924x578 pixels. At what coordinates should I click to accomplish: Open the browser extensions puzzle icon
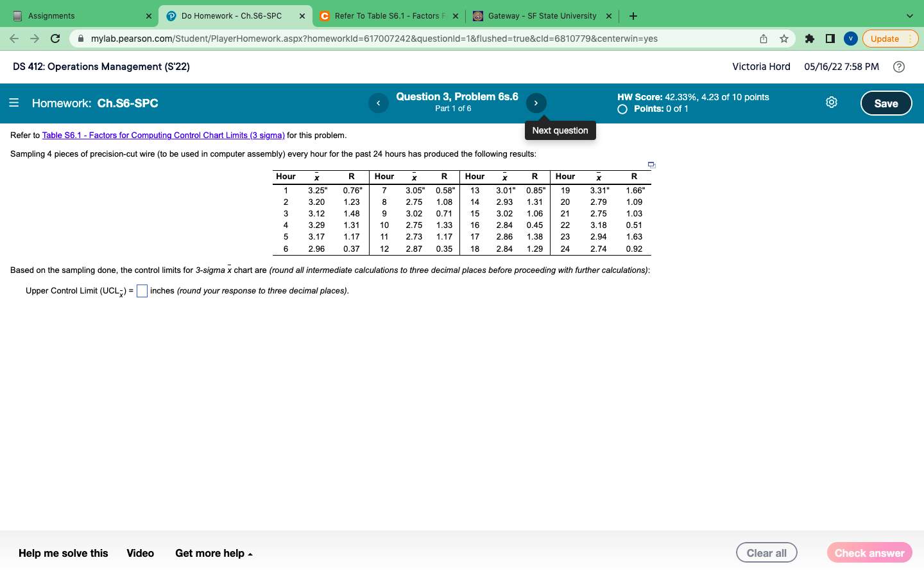click(x=809, y=39)
